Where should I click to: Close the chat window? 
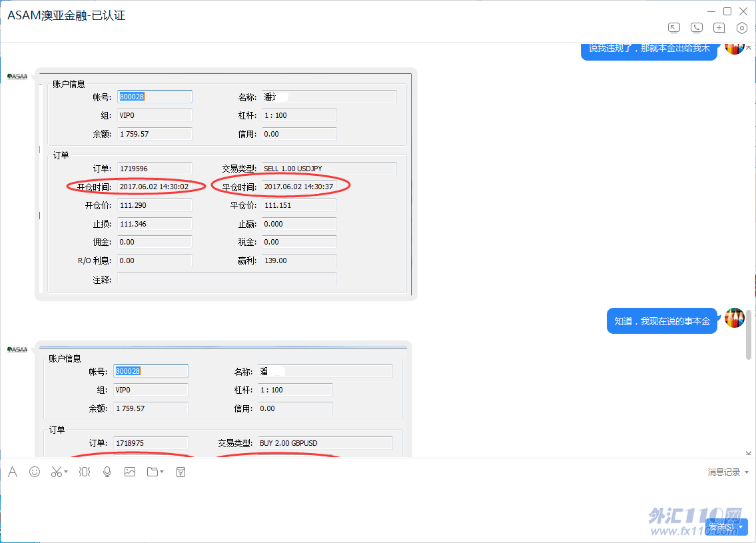pos(743,11)
